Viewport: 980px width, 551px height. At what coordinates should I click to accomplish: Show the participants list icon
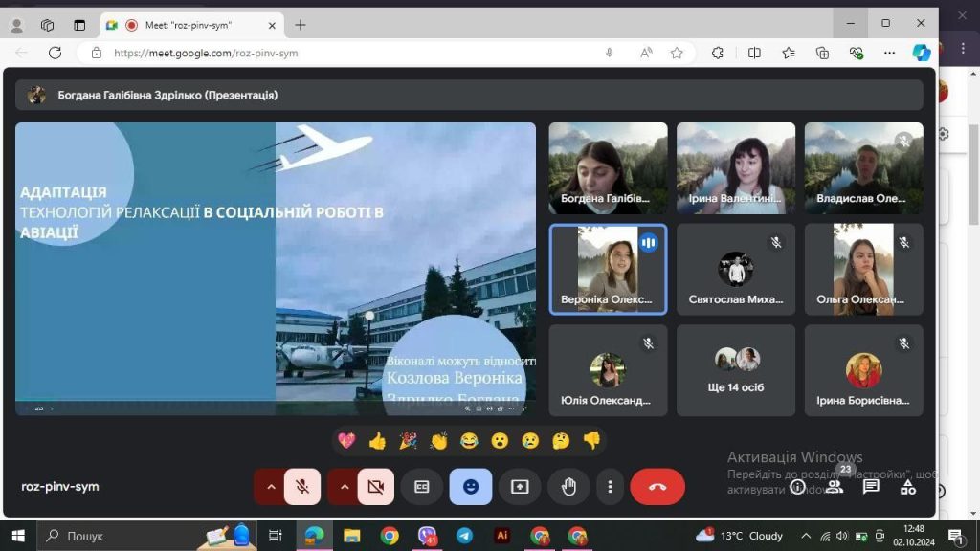835,487
